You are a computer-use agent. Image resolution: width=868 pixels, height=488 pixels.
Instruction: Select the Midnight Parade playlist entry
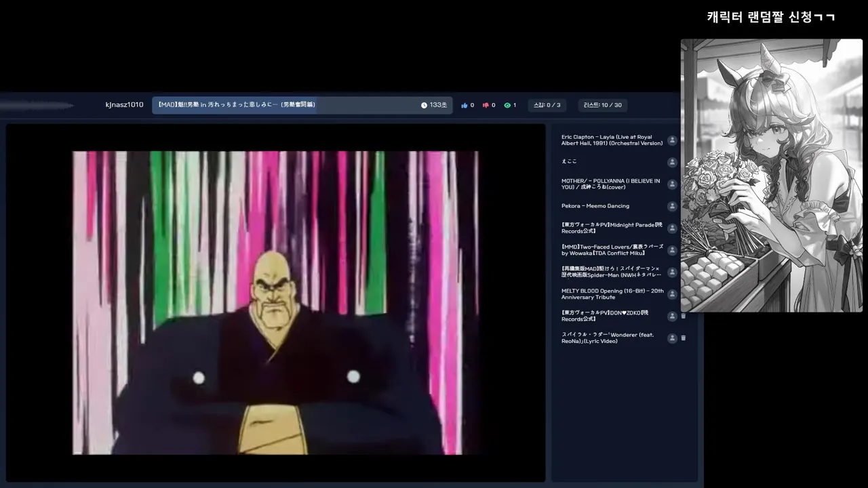coord(612,228)
